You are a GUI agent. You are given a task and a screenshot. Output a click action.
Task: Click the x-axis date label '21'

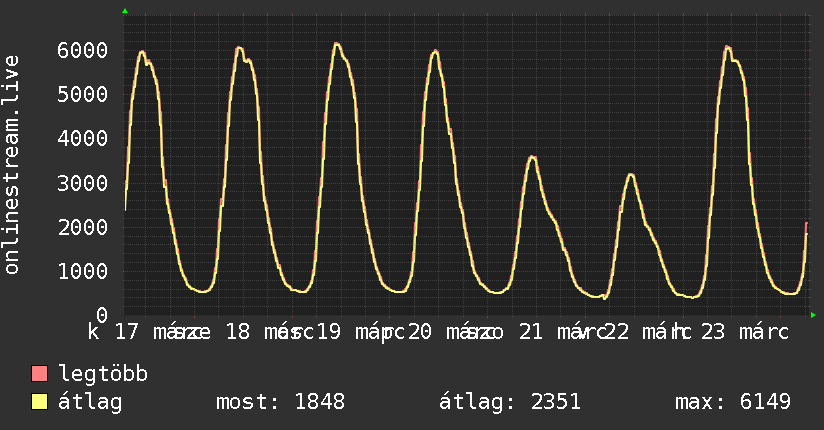[x=531, y=332]
